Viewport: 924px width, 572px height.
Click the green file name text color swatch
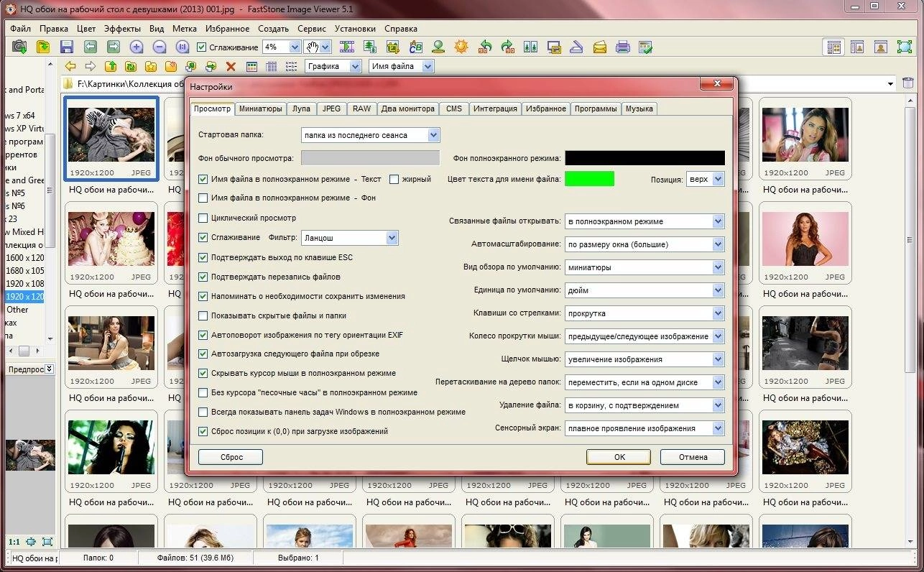coord(589,179)
